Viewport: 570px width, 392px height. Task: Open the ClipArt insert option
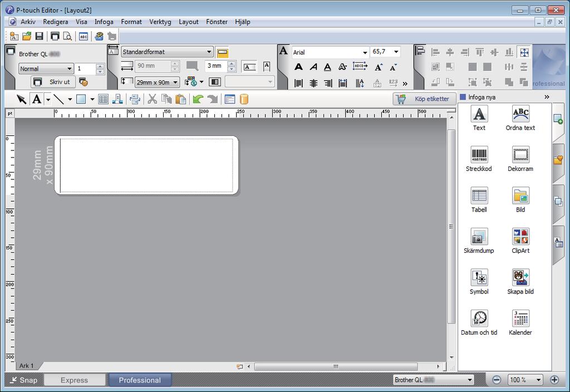click(520, 241)
